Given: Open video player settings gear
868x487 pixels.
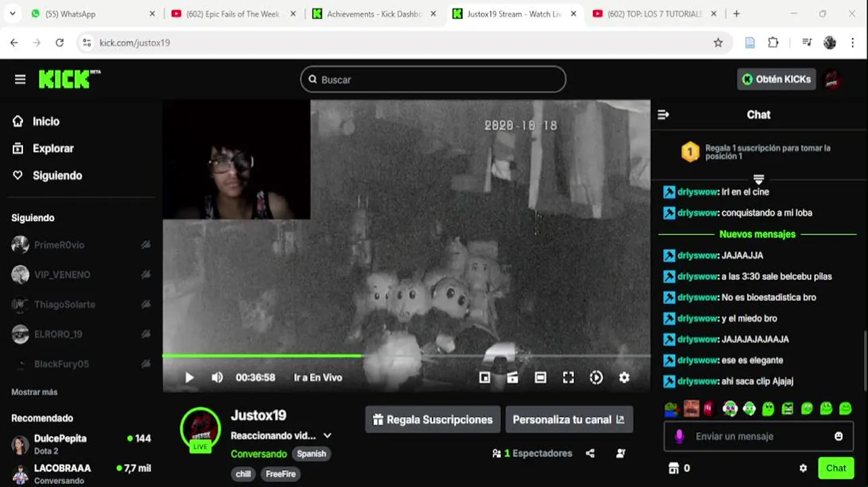Looking at the screenshot, I should (x=624, y=377).
